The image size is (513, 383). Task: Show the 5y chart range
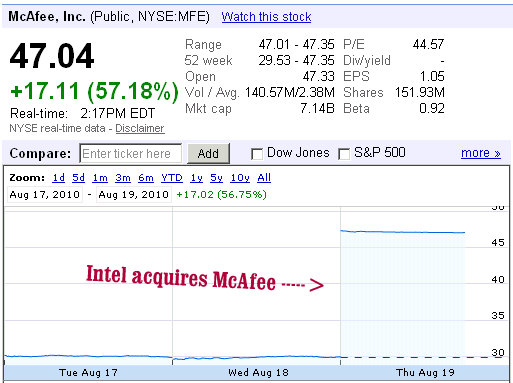click(216, 178)
